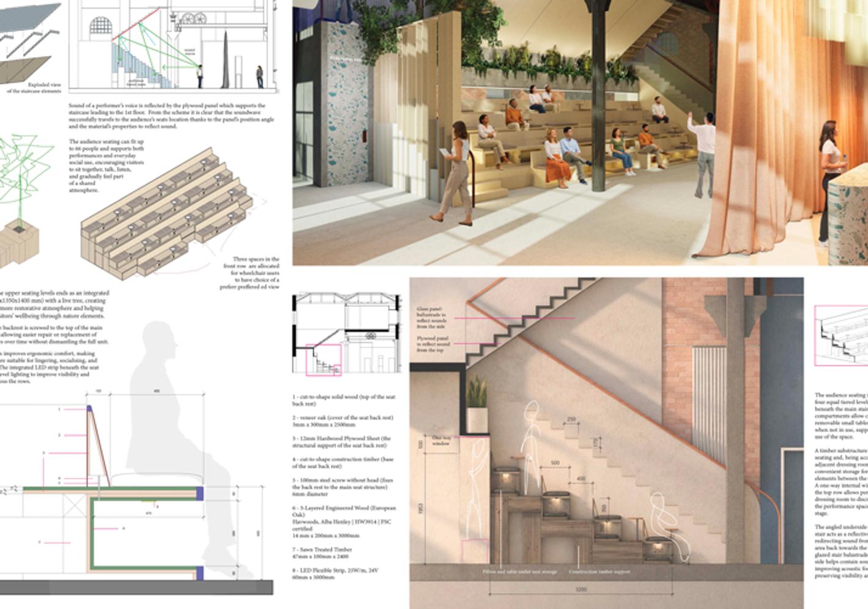
Task: Click the '3200' overall width dimension
Action: point(581,589)
